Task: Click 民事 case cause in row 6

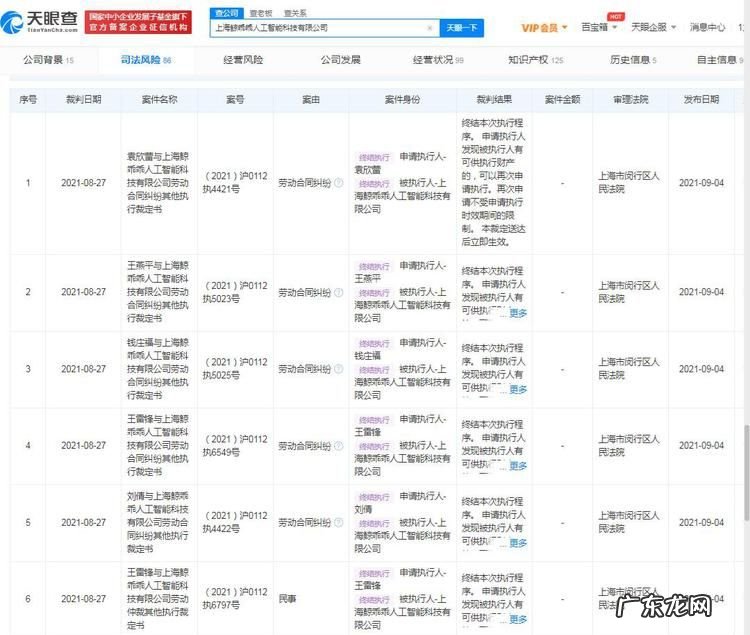Action: [x=287, y=599]
